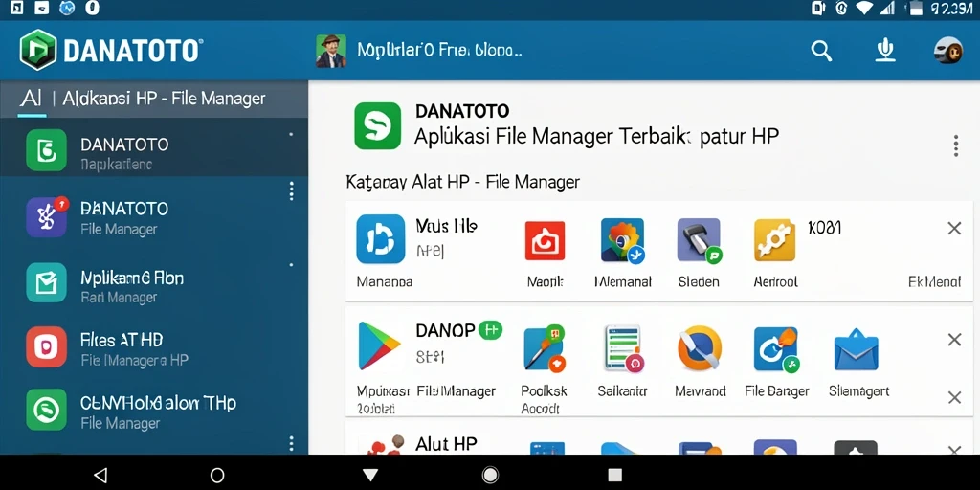
Task: Tap the square recents navigation button
Action: [x=615, y=475]
